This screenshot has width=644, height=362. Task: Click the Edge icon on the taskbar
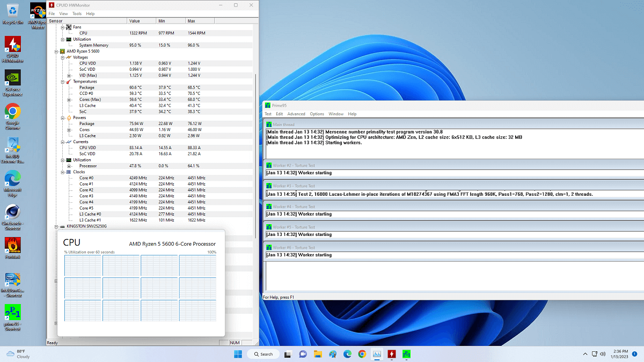pyautogui.click(x=347, y=354)
